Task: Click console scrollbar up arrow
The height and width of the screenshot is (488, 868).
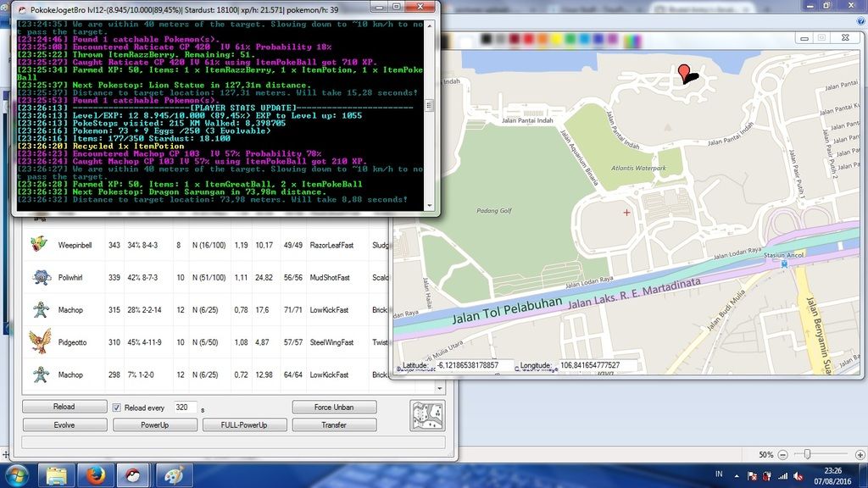Action: pos(429,26)
